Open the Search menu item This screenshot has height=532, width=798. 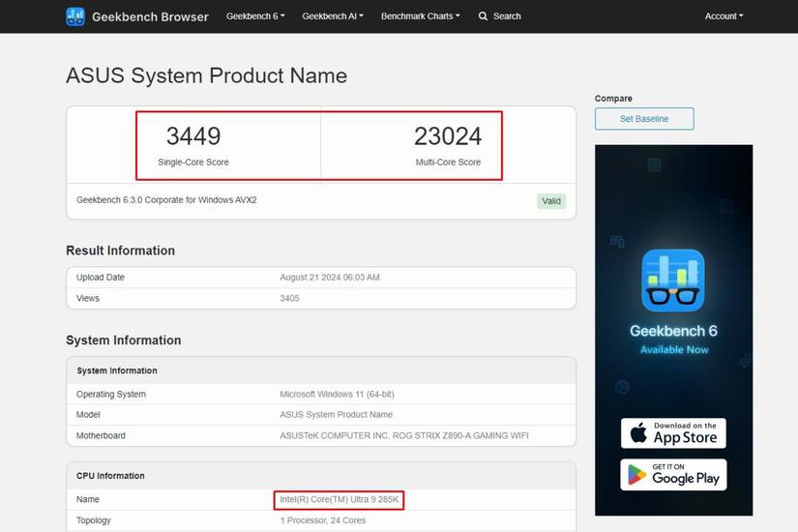pos(507,16)
